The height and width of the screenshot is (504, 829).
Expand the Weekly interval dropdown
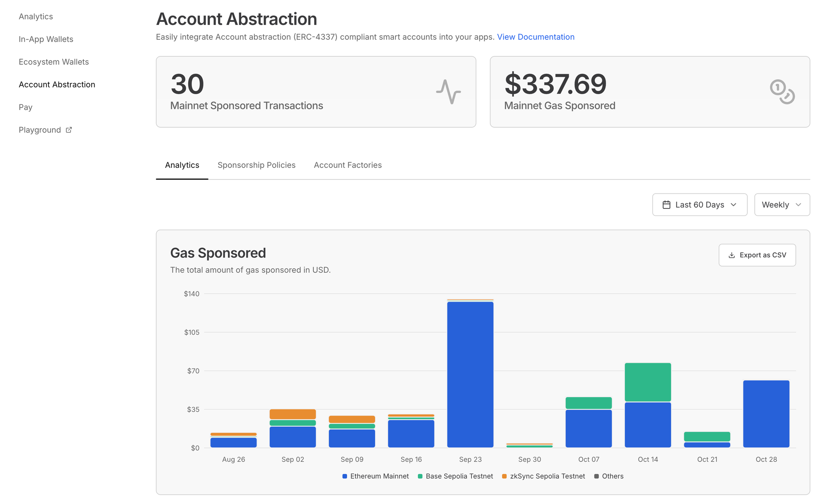point(781,205)
